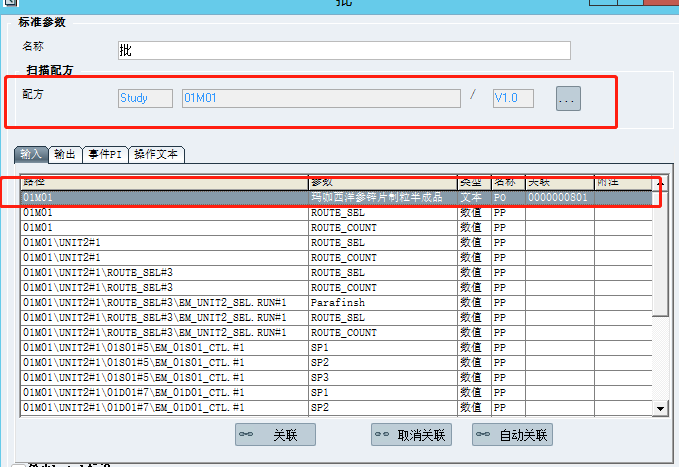Screen dimensions: 679x467
Task: Click the PO cell in the highlighted row
Action: [x=508, y=198]
